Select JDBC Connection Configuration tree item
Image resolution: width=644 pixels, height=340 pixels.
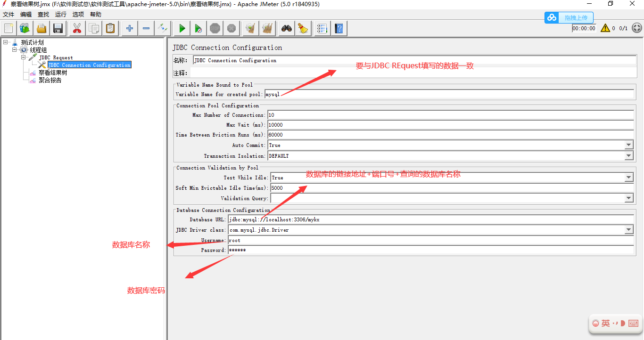click(x=89, y=65)
